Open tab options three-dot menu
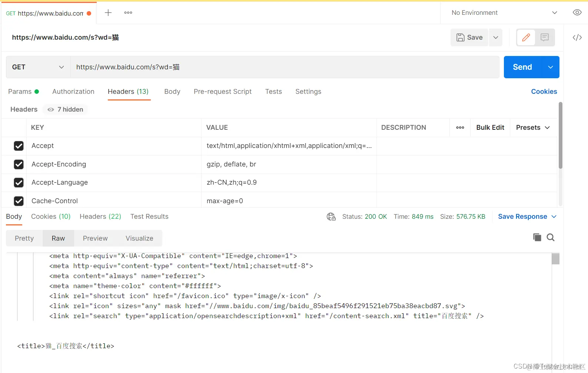The width and height of the screenshot is (588, 373). [128, 13]
